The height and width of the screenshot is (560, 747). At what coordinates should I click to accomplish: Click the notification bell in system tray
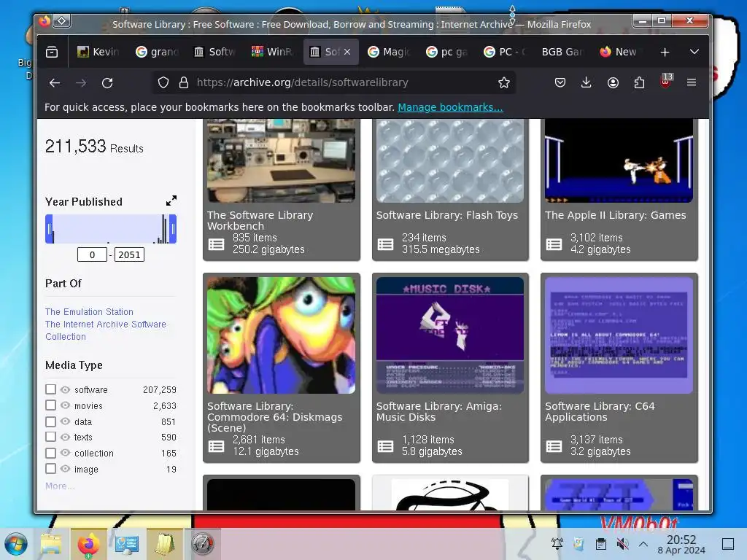tap(557, 543)
